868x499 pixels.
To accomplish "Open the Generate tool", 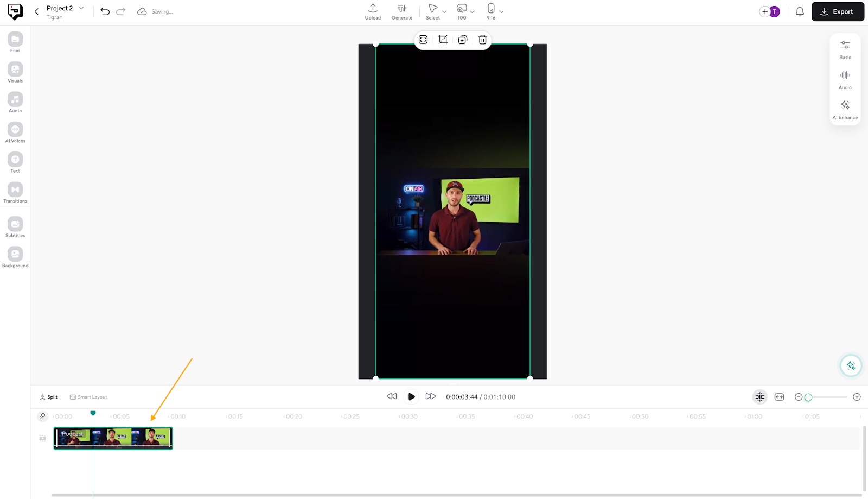I will pyautogui.click(x=402, y=11).
